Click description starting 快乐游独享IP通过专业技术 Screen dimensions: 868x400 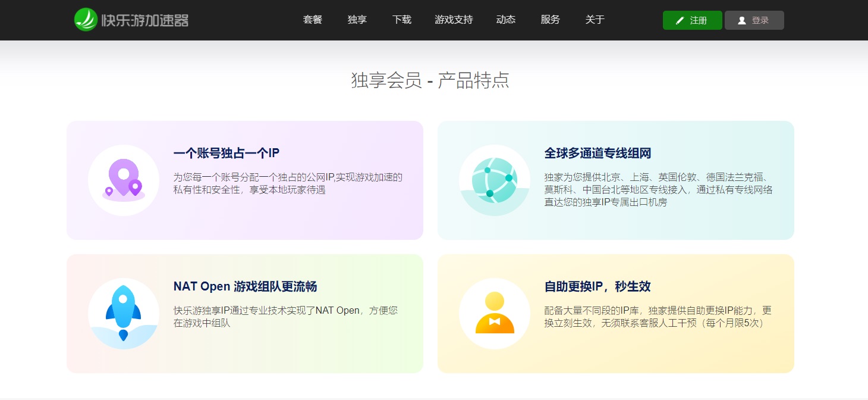click(286, 317)
